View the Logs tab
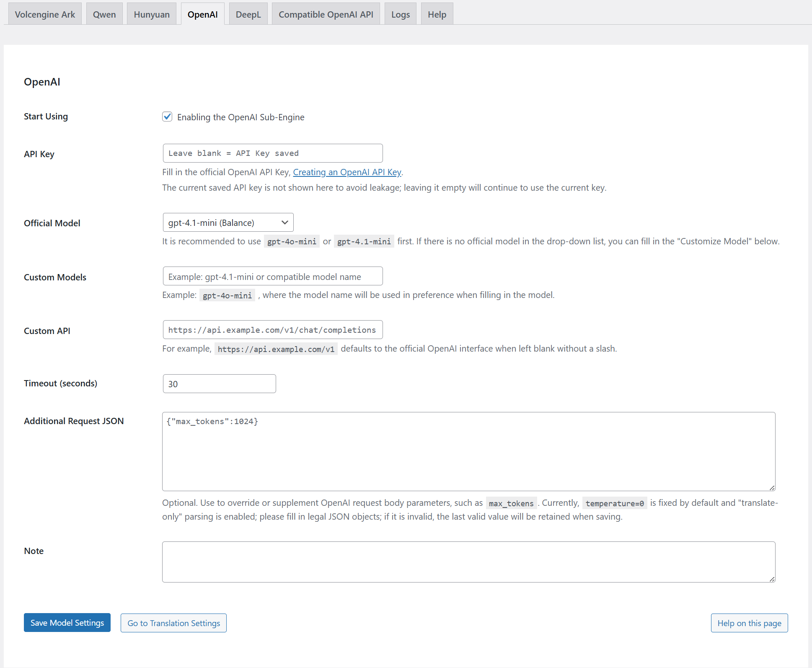Viewport: 812px width, 668px height. (x=401, y=14)
